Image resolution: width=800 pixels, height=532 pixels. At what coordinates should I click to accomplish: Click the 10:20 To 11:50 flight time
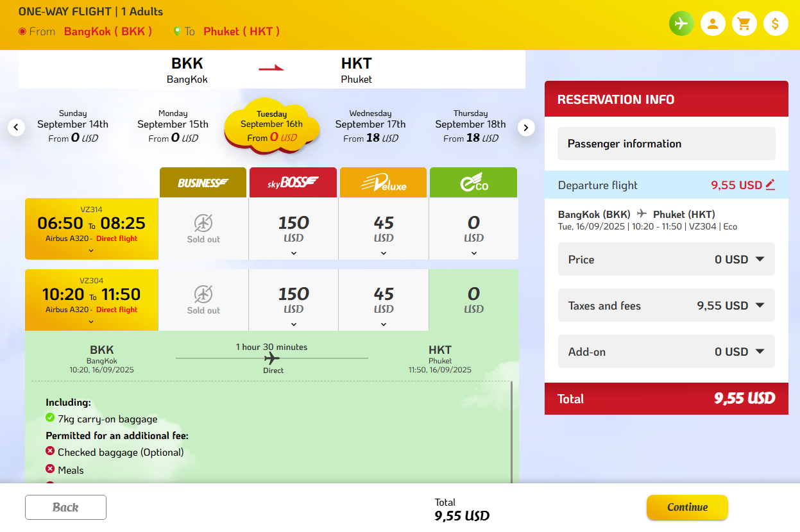[91, 294]
